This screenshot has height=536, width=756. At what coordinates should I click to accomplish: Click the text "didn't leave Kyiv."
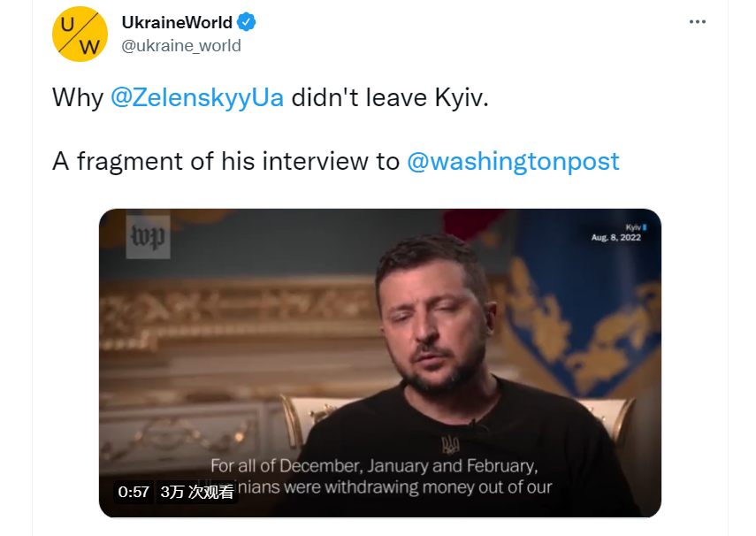point(390,97)
